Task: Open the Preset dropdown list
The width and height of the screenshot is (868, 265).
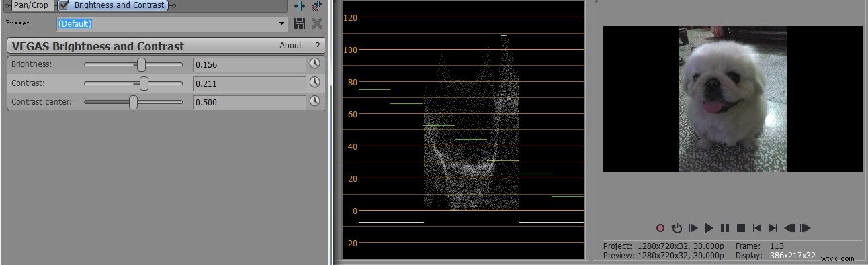Action: (282, 23)
